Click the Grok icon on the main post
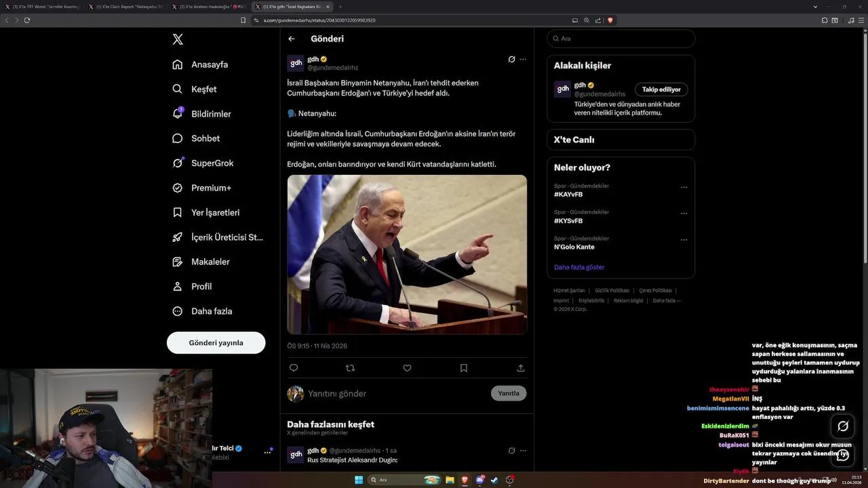Screen dimensions: 868x488 [x=512, y=59]
